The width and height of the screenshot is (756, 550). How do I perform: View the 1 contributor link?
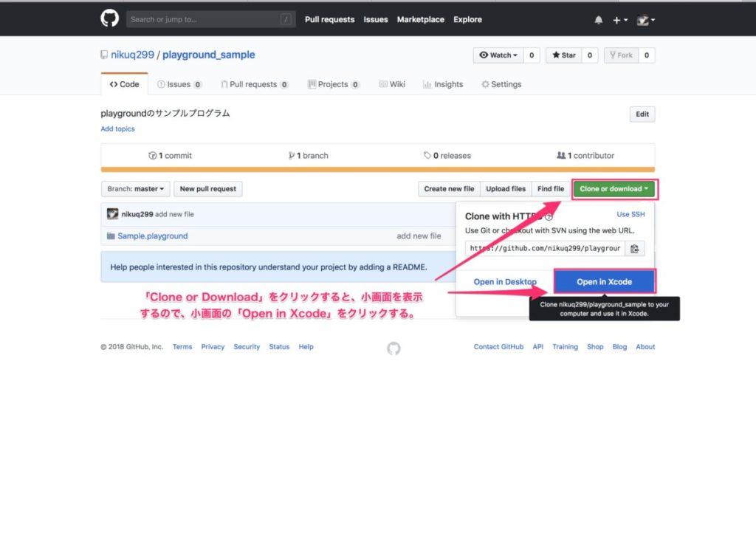(585, 155)
